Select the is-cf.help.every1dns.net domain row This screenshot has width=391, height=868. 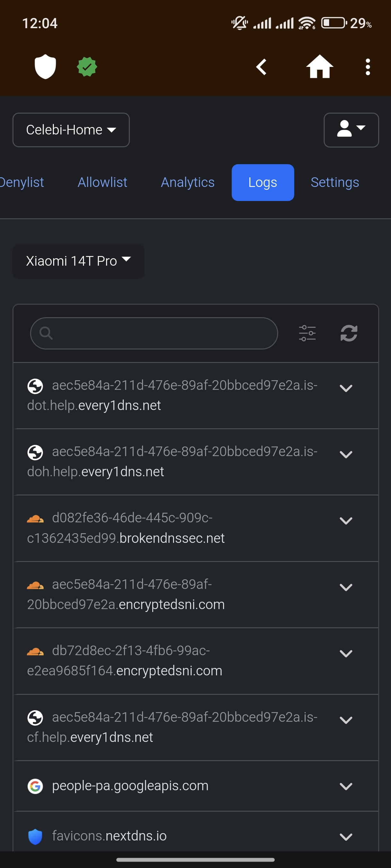tap(196, 727)
